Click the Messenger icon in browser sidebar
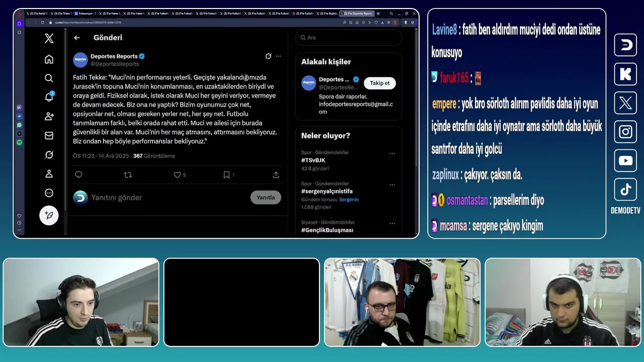Screen dimensions: 644x362 19,116
